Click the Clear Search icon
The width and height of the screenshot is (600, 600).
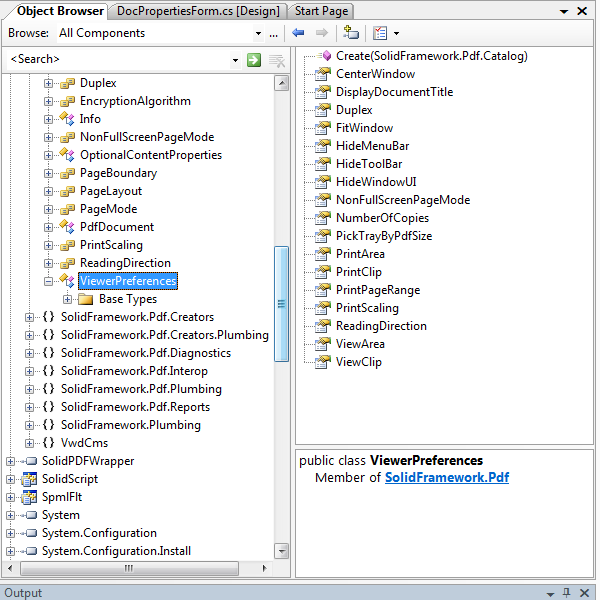277,60
